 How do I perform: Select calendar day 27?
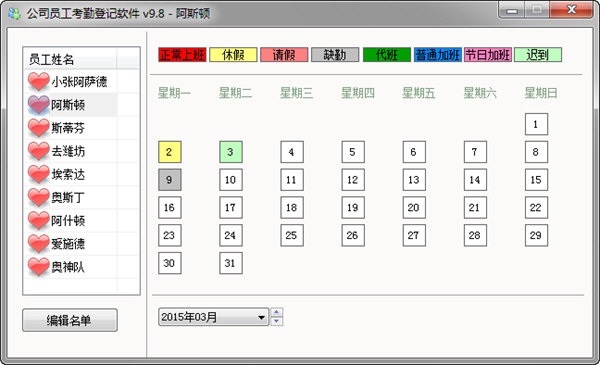coord(414,235)
